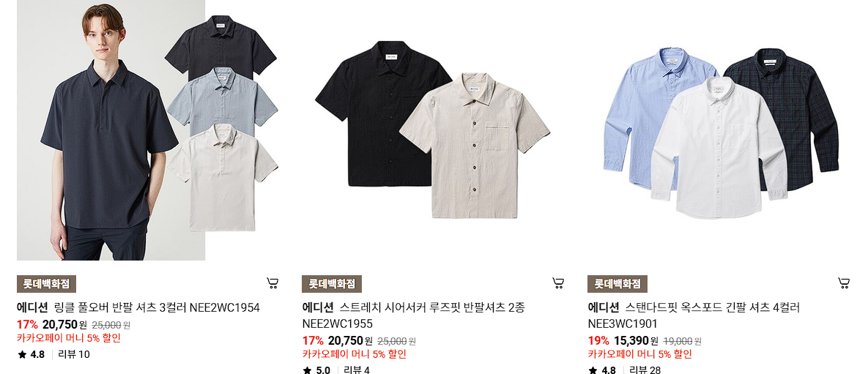This screenshot has width=868, height=374.
Task: Add seersucker loose-fit shirt NEE2WC1955 to cart
Action: (558, 283)
